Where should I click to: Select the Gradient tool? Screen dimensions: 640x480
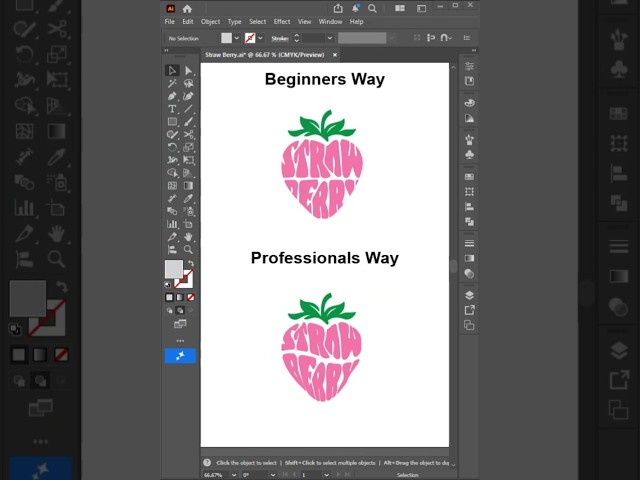tap(188, 186)
